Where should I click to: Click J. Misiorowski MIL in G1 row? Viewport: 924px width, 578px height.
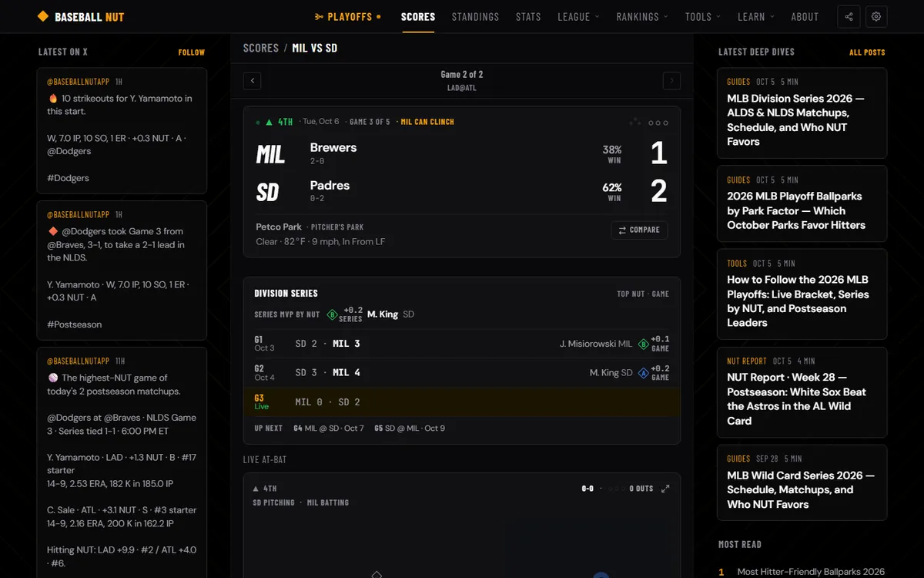click(x=596, y=344)
